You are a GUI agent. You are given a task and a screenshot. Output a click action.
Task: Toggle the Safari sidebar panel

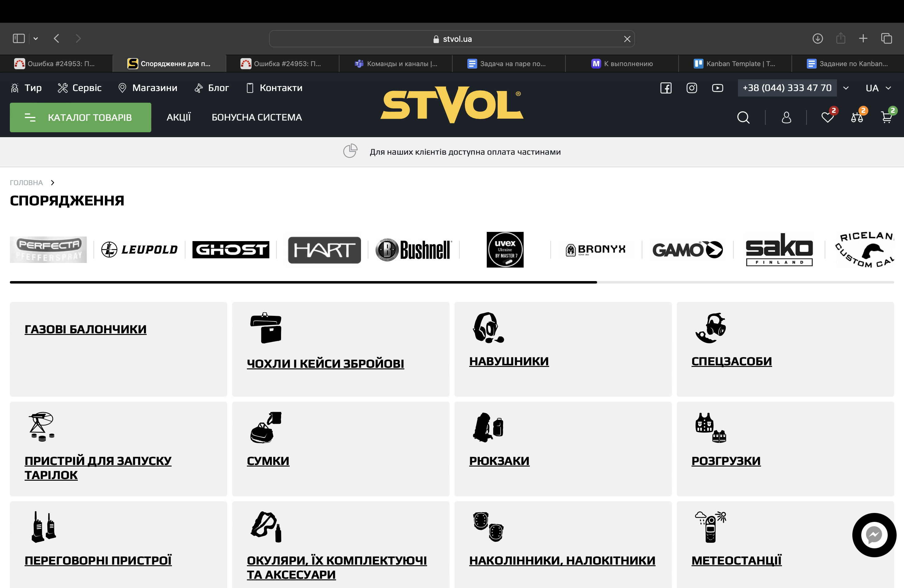pyautogui.click(x=19, y=38)
